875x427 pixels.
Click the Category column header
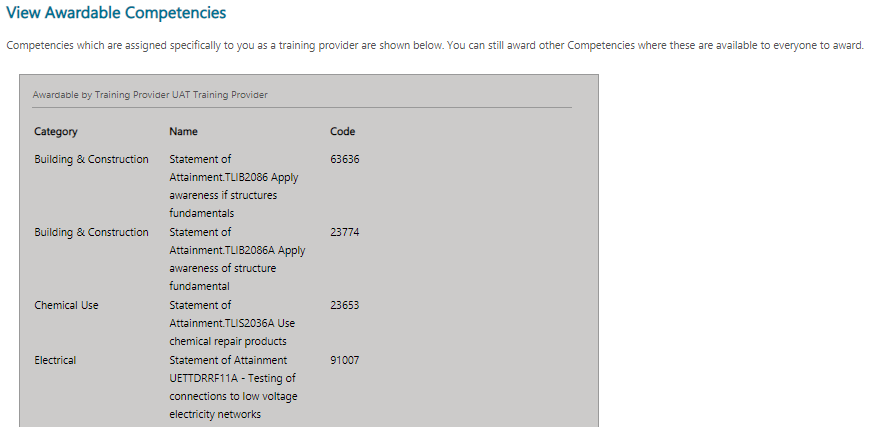[56, 131]
